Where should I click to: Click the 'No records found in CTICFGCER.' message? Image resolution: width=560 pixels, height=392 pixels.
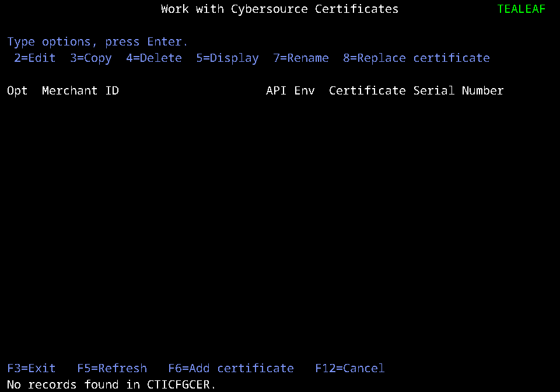click(x=111, y=384)
